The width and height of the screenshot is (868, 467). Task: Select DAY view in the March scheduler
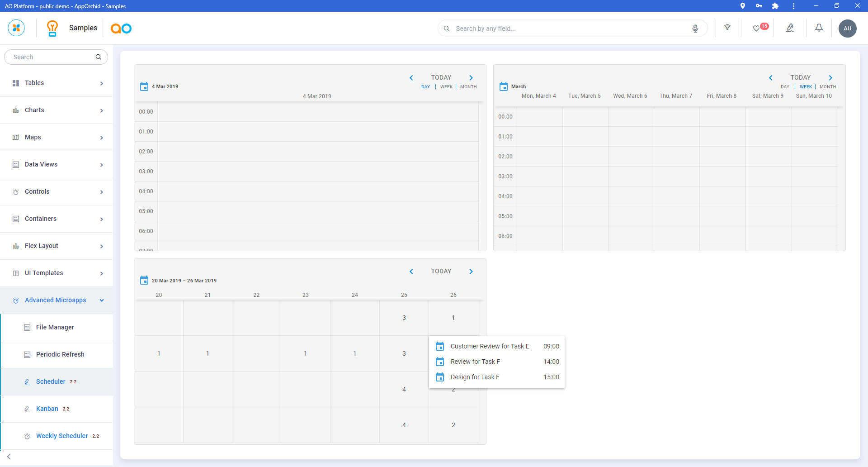(x=785, y=87)
